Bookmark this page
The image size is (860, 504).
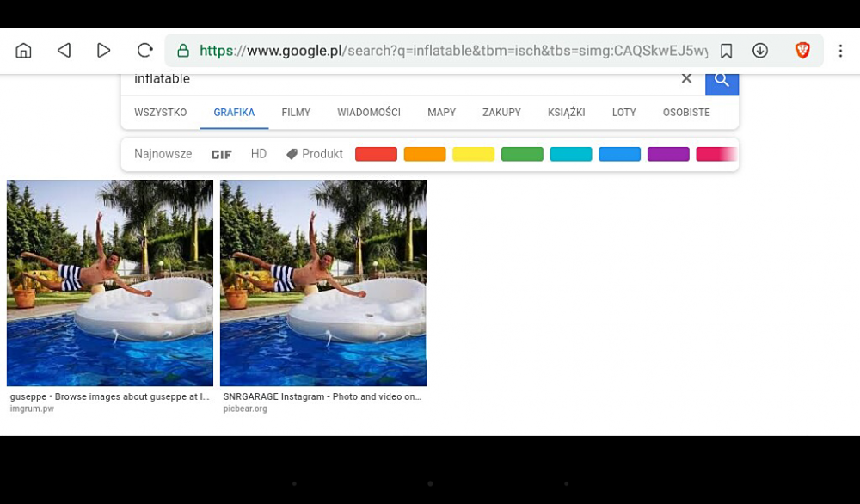(726, 51)
